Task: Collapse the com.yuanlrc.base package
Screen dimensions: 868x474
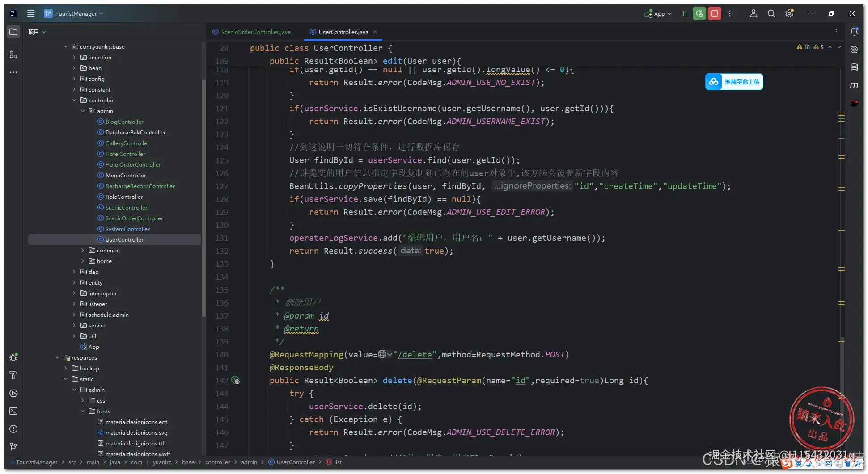Action: pos(66,46)
